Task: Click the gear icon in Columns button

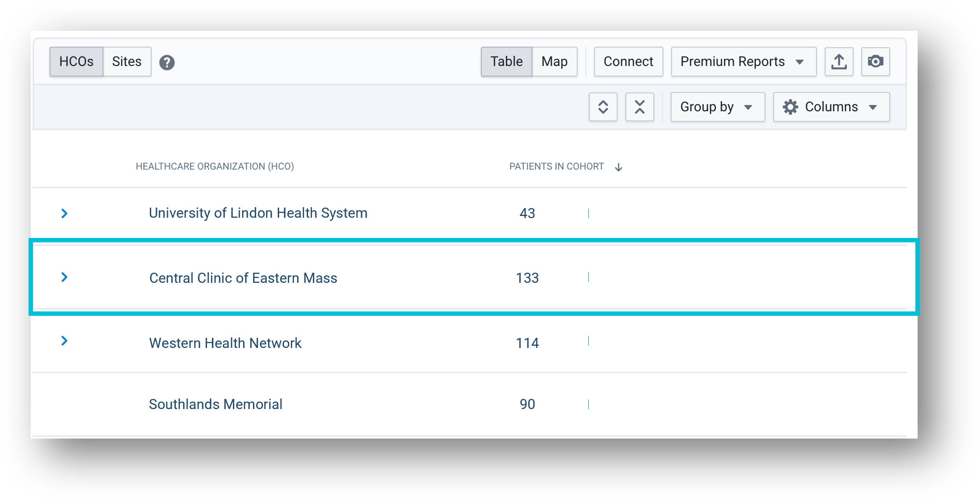Action: (x=790, y=107)
